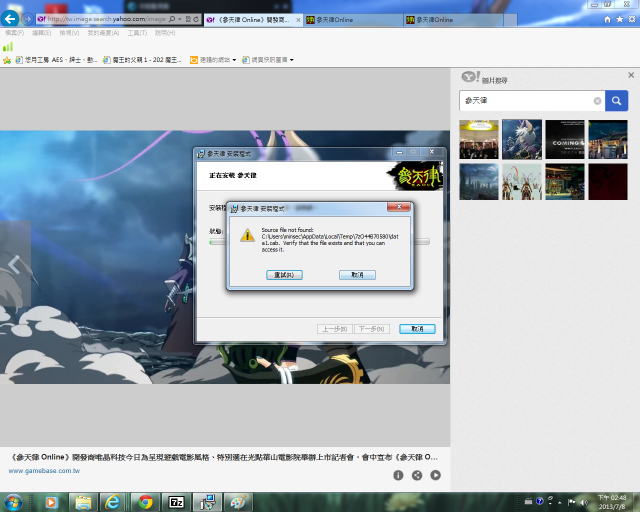Viewport: 640px width, 512px height.
Task: Click the volume speaker tray icon
Action: coord(584,502)
